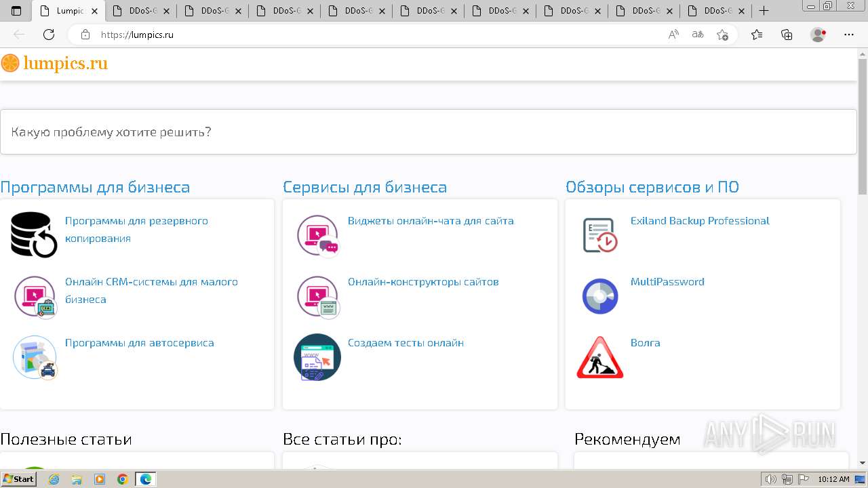
Task: Switch to the second DDoS-G tab
Action: click(x=212, y=11)
